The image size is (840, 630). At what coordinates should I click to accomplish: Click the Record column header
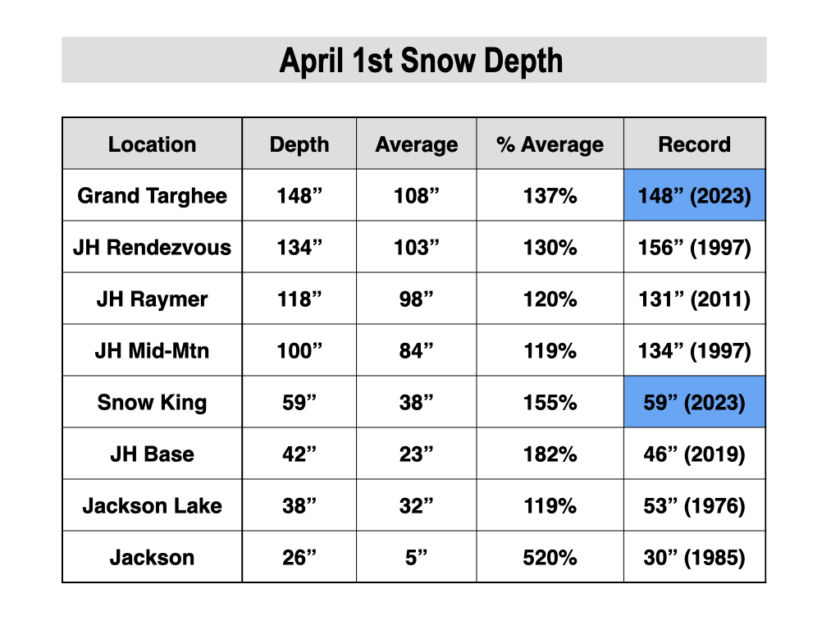click(694, 144)
